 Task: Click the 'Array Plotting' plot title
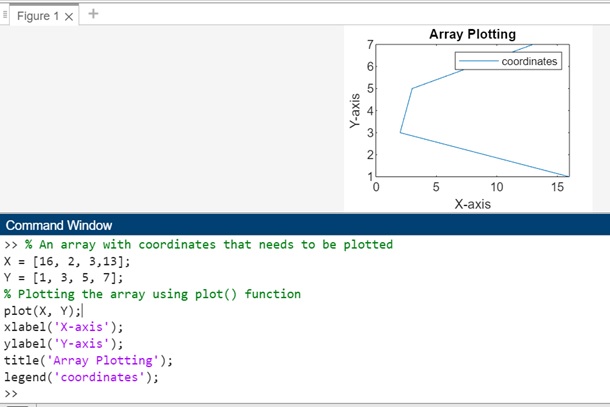(x=472, y=34)
